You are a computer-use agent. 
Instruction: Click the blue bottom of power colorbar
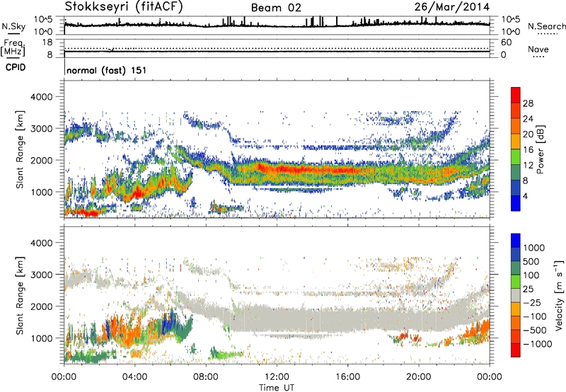point(516,203)
